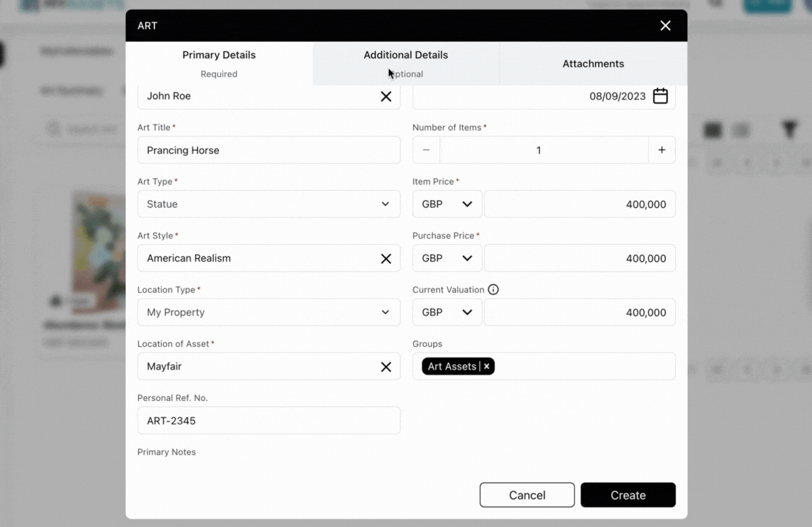Remove the Art Assets group tag
The width and height of the screenshot is (812, 527).
tap(486, 366)
